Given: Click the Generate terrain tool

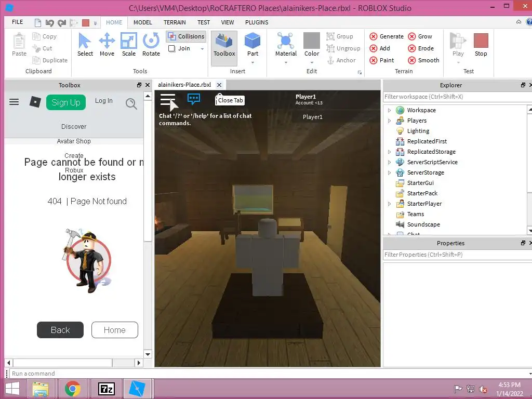Looking at the screenshot, I should click(x=387, y=36).
